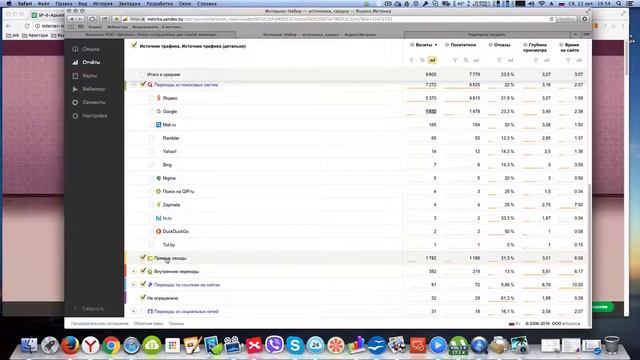Launch Firefox from the Dock
Screen dimensions: 640x360
click(70, 345)
